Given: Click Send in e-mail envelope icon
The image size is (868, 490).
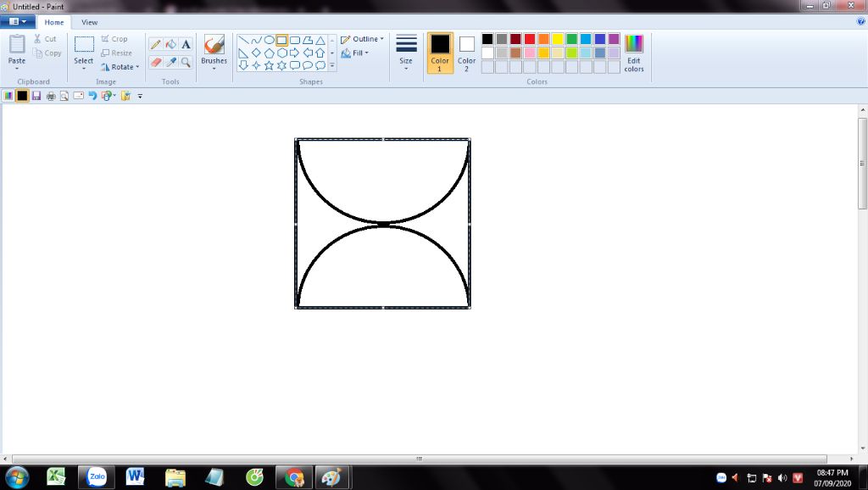Looking at the screenshot, I should [x=79, y=96].
